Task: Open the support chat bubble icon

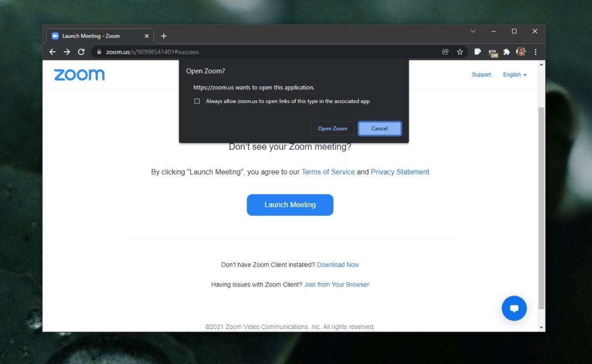Action: [514, 308]
